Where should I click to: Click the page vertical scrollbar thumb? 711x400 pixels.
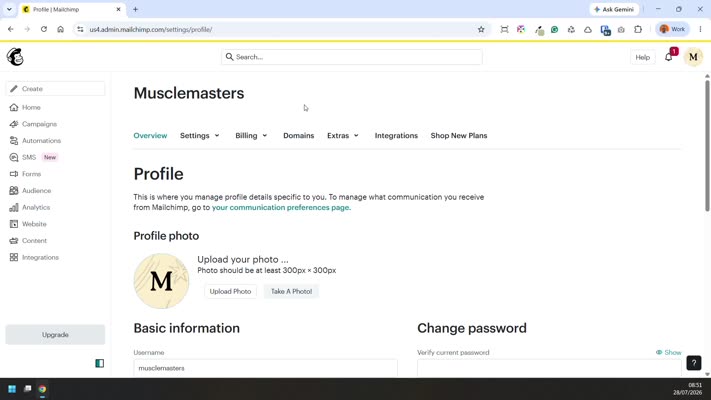(x=707, y=145)
